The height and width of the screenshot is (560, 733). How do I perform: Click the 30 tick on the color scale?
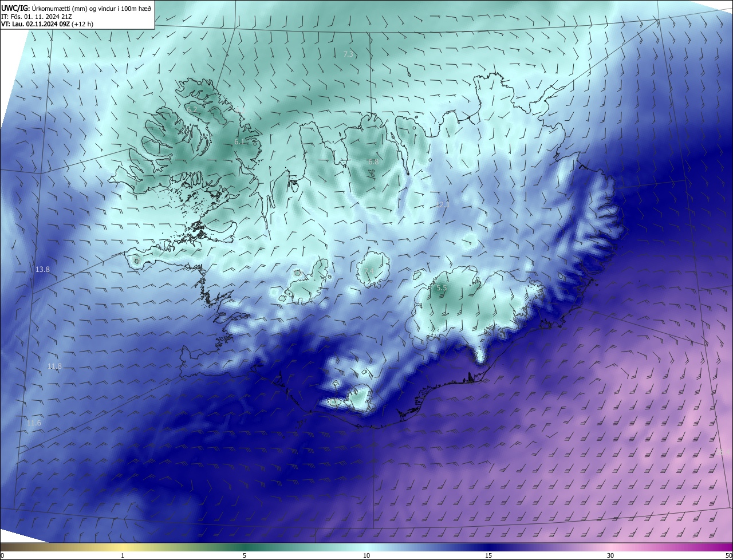point(610,555)
